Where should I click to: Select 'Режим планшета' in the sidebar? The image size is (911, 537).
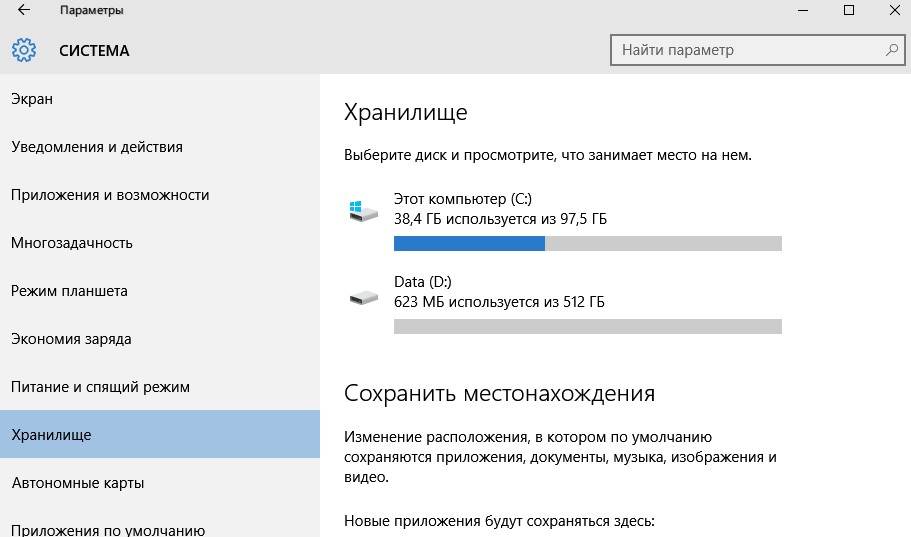69,291
